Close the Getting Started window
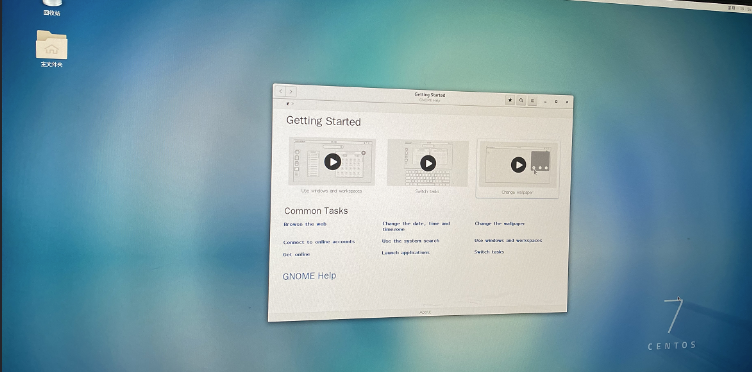Image resolution: width=752 pixels, height=372 pixels. click(567, 102)
